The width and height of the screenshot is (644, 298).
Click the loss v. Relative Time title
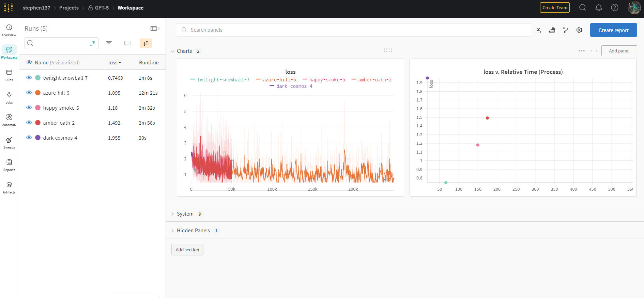point(523,72)
